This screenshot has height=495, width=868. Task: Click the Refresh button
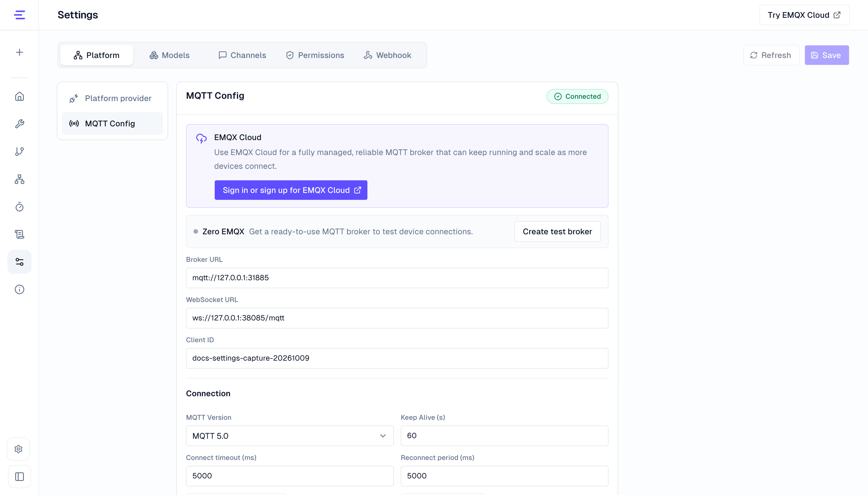click(x=771, y=55)
